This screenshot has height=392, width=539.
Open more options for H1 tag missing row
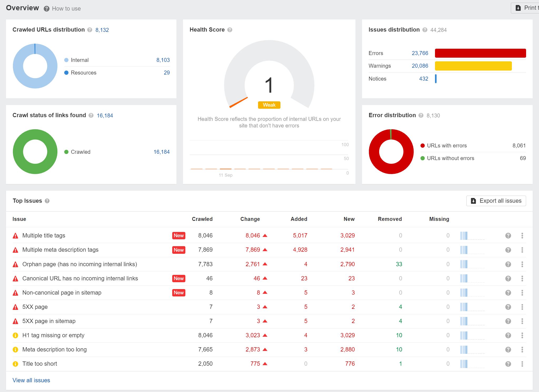point(522,335)
